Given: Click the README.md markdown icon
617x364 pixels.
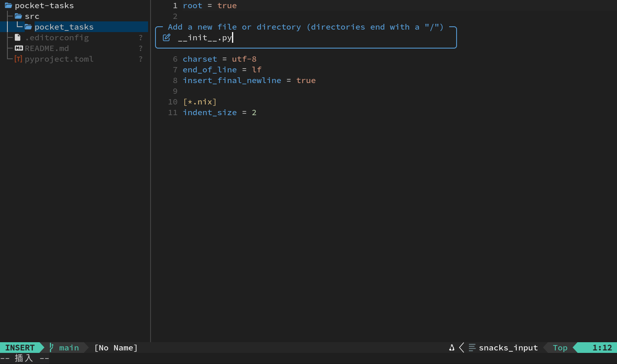Looking at the screenshot, I should pyautogui.click(x=19, y=48).
